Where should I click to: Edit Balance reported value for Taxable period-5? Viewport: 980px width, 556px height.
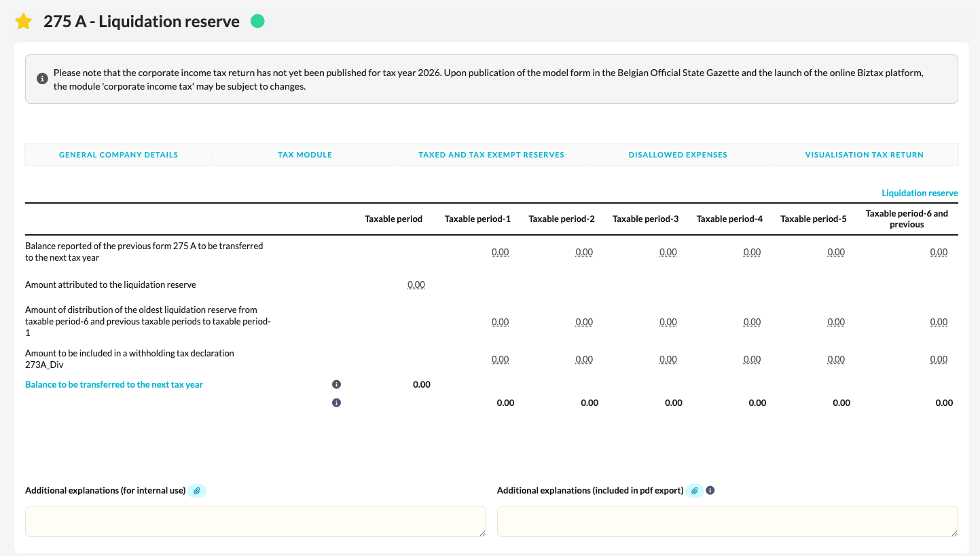coord(836,252)
